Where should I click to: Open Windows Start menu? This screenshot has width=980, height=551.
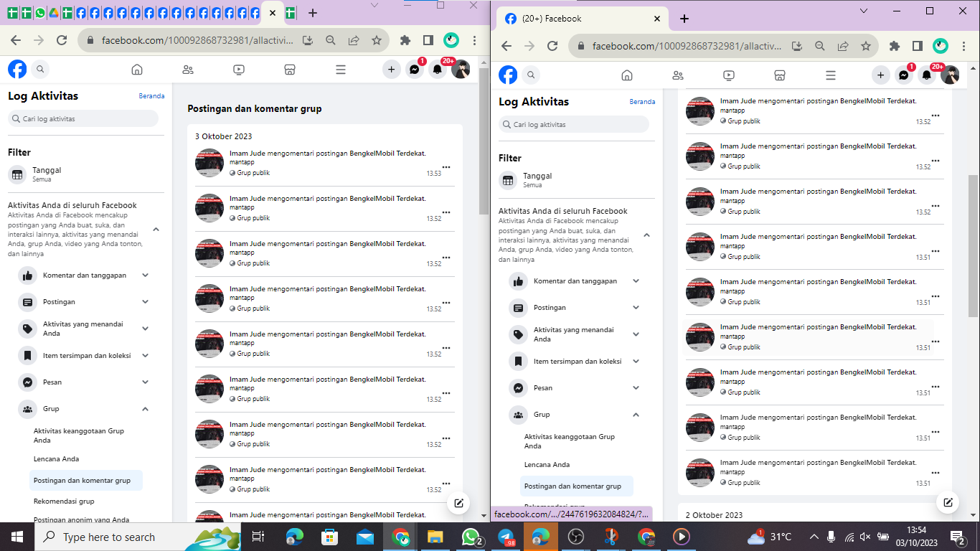[17, 537]
